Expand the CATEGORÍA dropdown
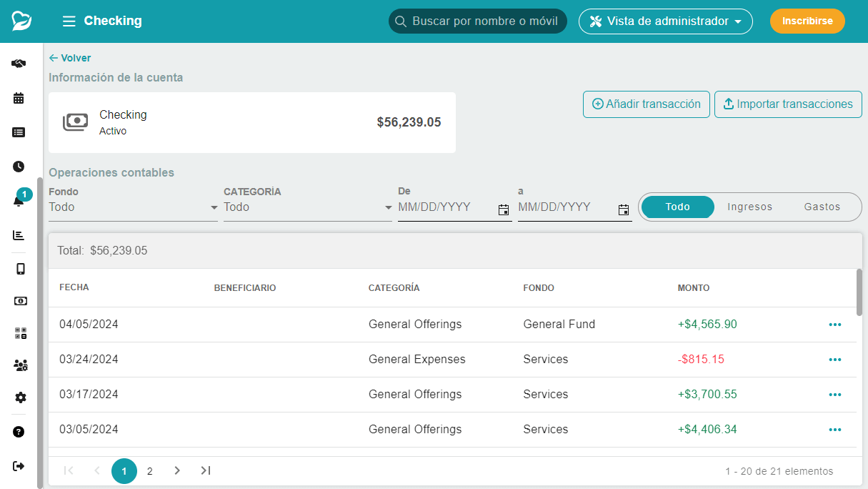This screenshot has width=868, height=489. pyautogui.click(x=308, y=207)
